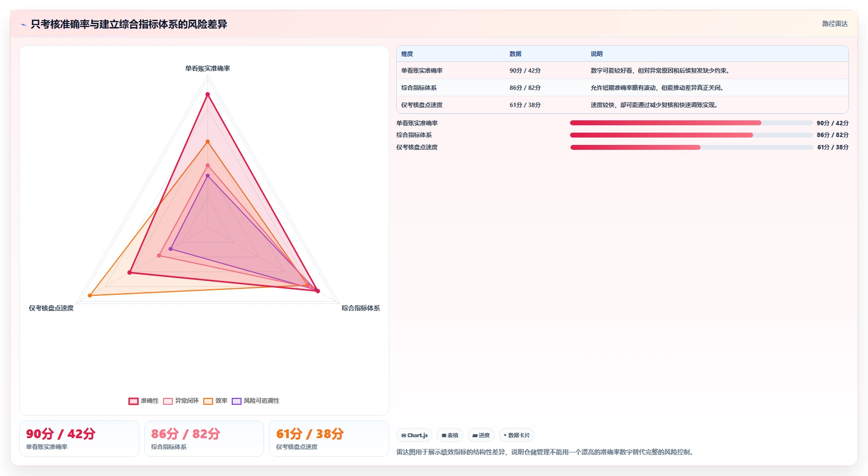The height and width of the screenshot is (476, 868).
Task: Click the 90分 / 42分 value beside the top progress bar
Action: pos(833,123)
